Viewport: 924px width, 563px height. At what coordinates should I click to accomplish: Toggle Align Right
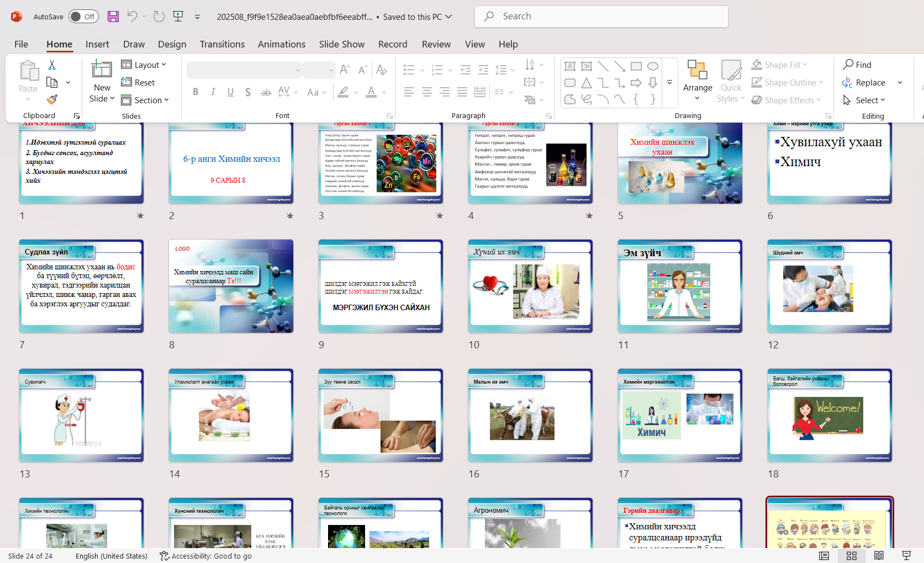(x=445, y=92)
